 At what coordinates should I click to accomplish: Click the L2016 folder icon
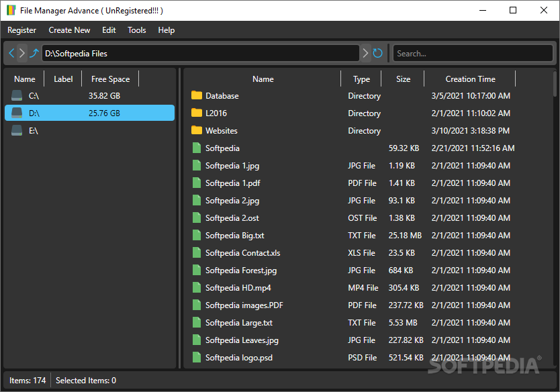[197, 113]
